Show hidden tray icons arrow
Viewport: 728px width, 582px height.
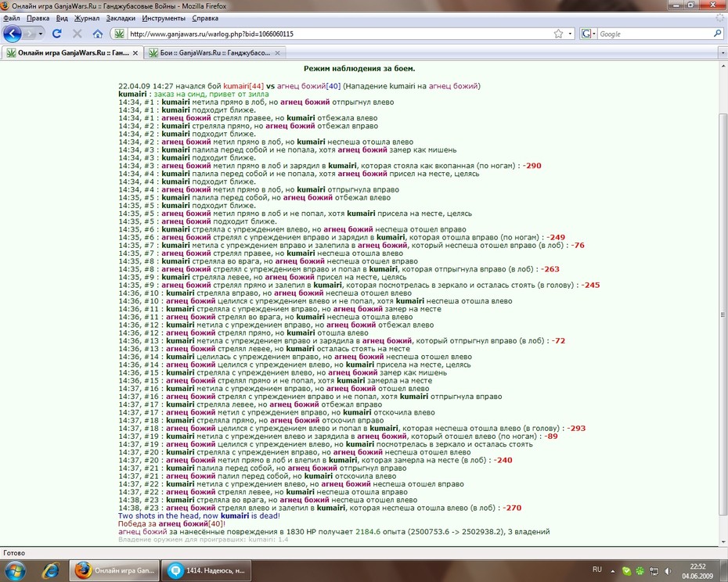tap(612, 571)
